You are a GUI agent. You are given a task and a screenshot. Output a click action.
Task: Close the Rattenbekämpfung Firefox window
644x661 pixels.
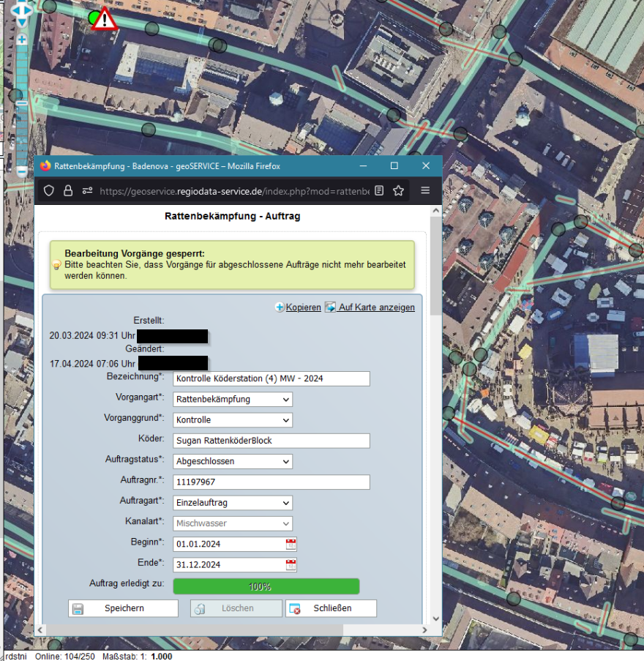(426, 166)
